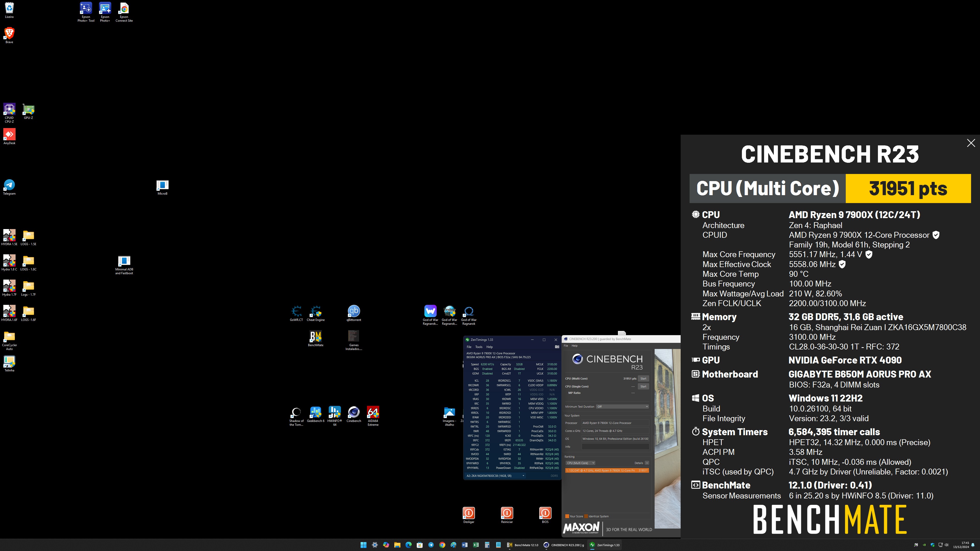The image size is (980, 551).
Task: Select the HWiNFO 64 desktop icon
Action: click(335, 416)
